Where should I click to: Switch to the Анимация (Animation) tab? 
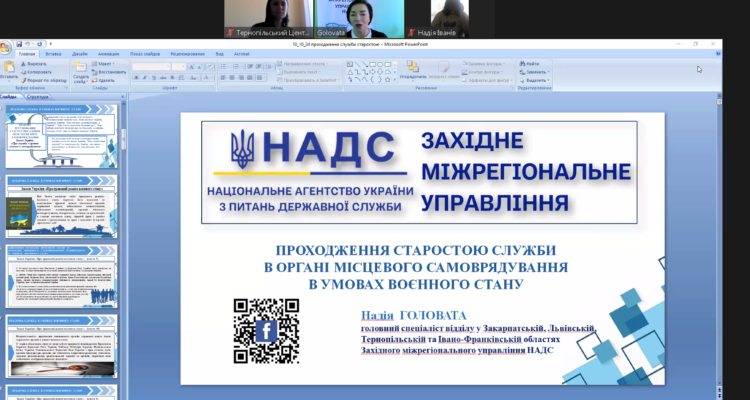coord(108,54)
